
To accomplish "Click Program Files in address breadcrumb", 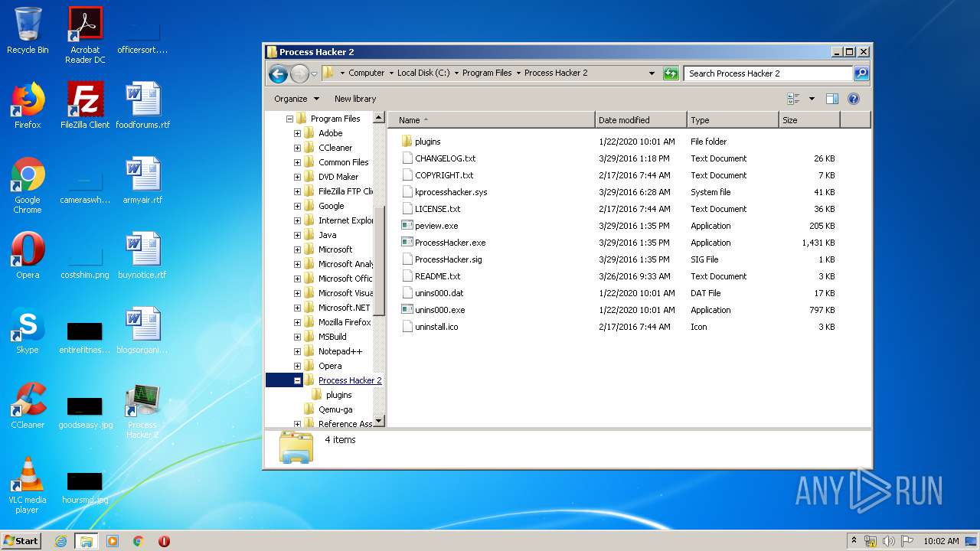I will pos(487,73).
